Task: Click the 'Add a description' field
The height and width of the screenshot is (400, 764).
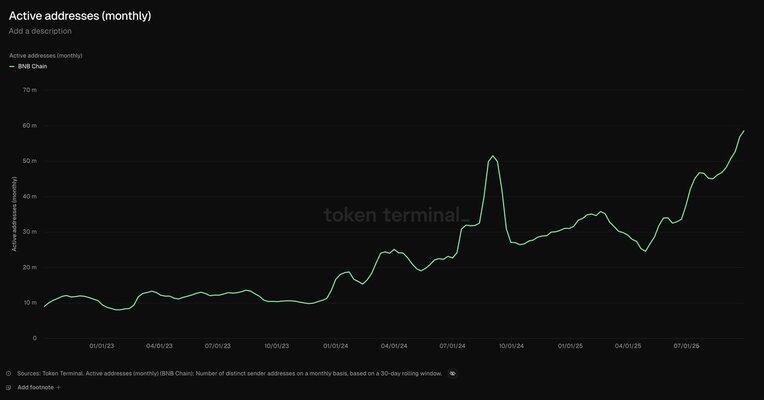Action: click(x=40, y=31)
